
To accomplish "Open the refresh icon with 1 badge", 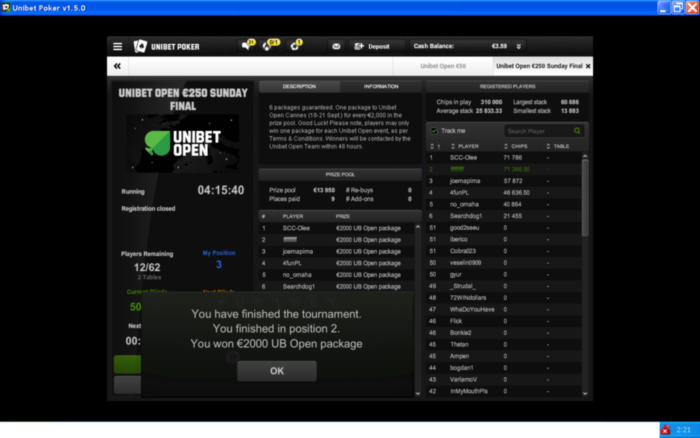I will pos(296,45).
